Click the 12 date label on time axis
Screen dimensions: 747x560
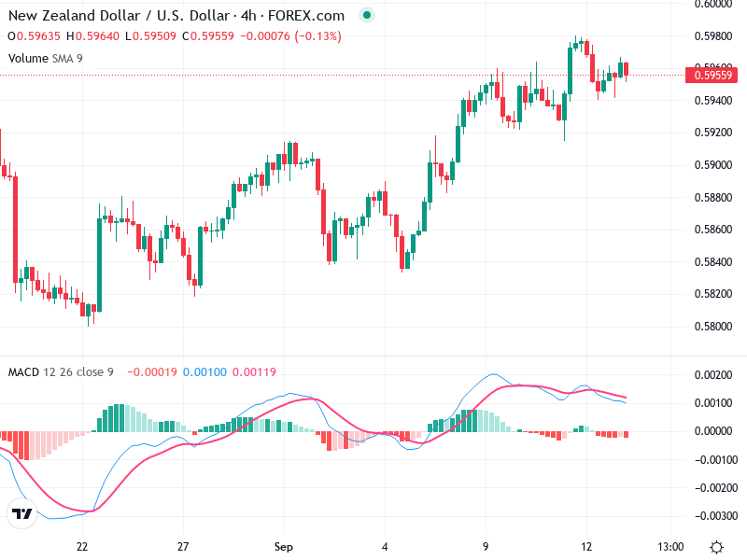[x=586, y=547]
